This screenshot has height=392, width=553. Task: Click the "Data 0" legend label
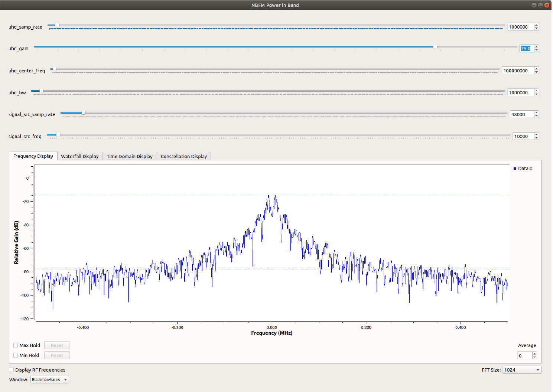pyautogui.click(x=525, y=169)
